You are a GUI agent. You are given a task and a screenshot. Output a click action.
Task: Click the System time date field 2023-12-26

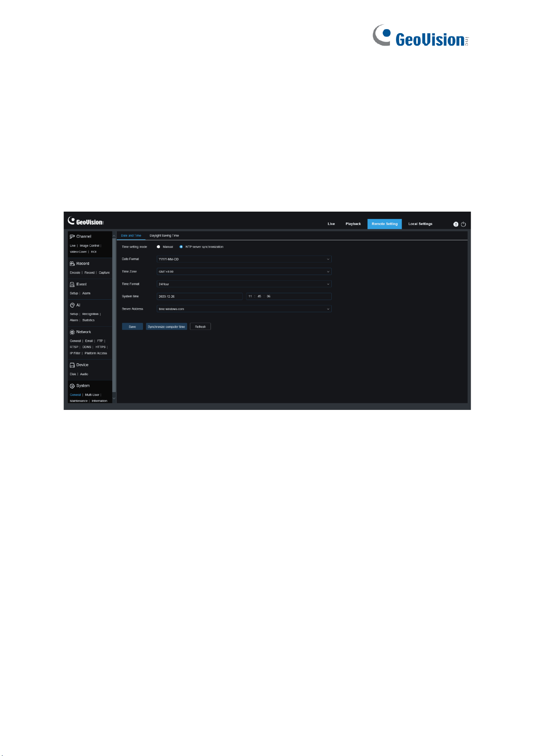(x=200, y=296)
